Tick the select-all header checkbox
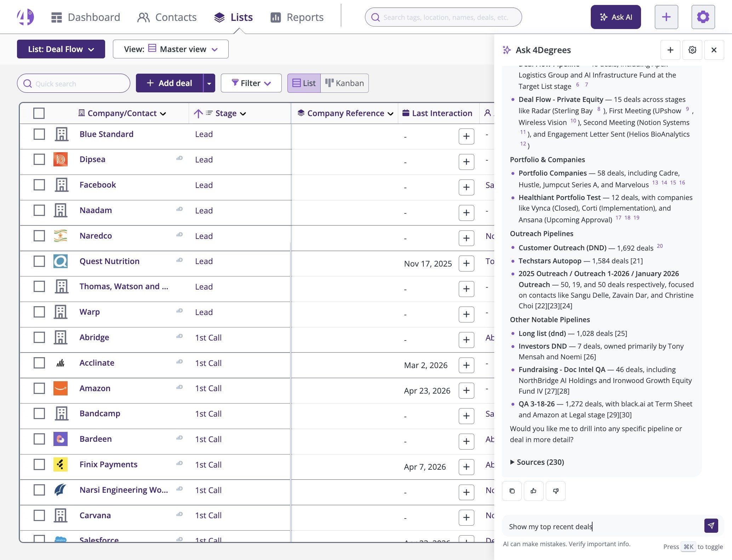Viewport: 732px width, 560px height. 39,113
